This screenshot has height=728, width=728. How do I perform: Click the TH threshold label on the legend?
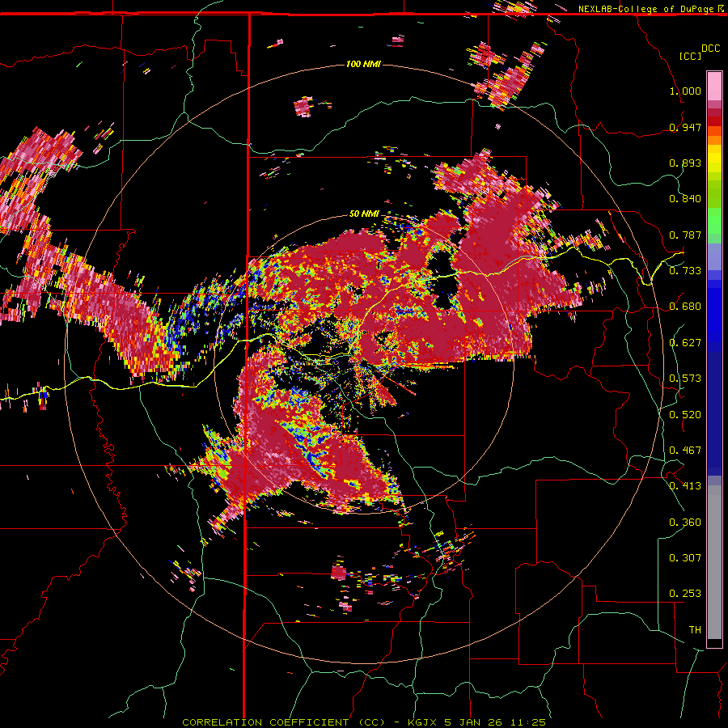click(695, 630)
